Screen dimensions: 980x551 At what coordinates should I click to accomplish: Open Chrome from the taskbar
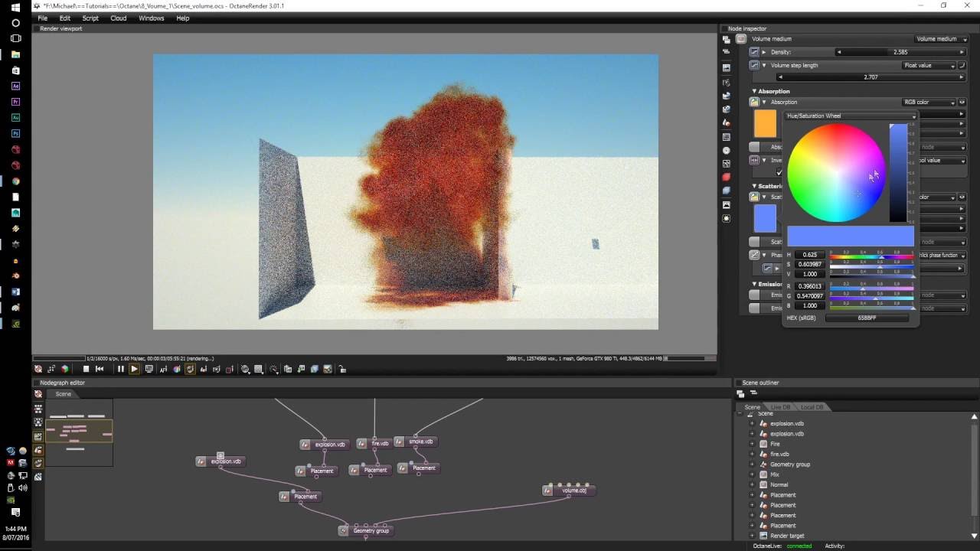[15, 181]
